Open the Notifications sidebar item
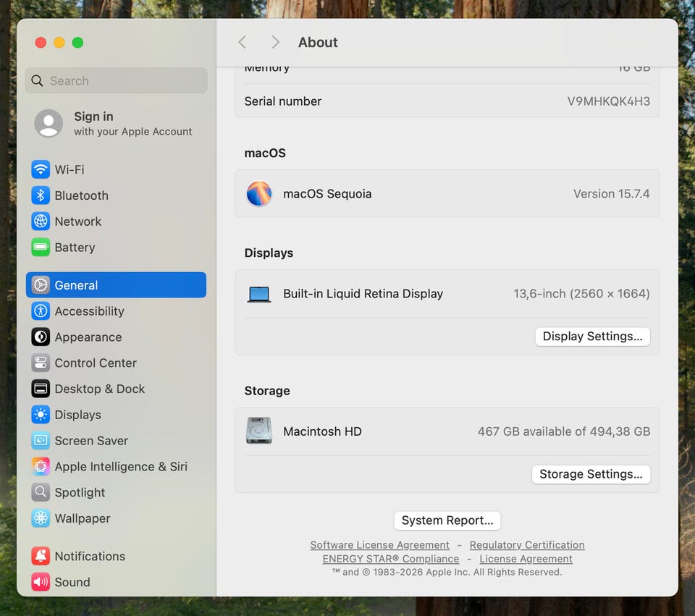Image resolution: width=695 pixels, height=616 pixels. (x=90, y=556)
